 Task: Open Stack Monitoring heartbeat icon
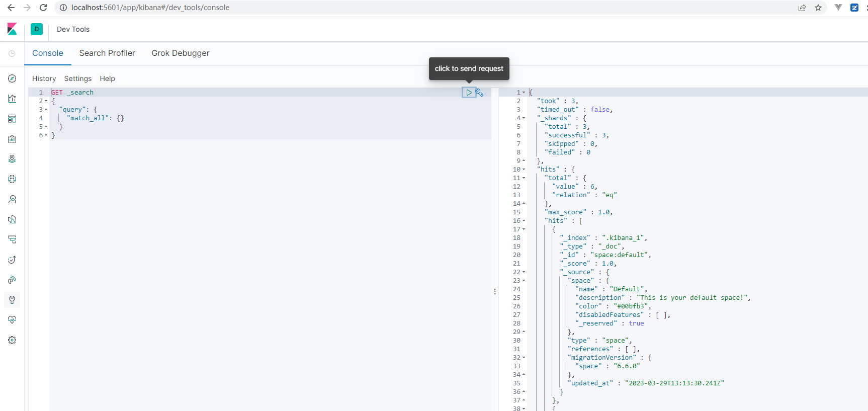point(12,320)
